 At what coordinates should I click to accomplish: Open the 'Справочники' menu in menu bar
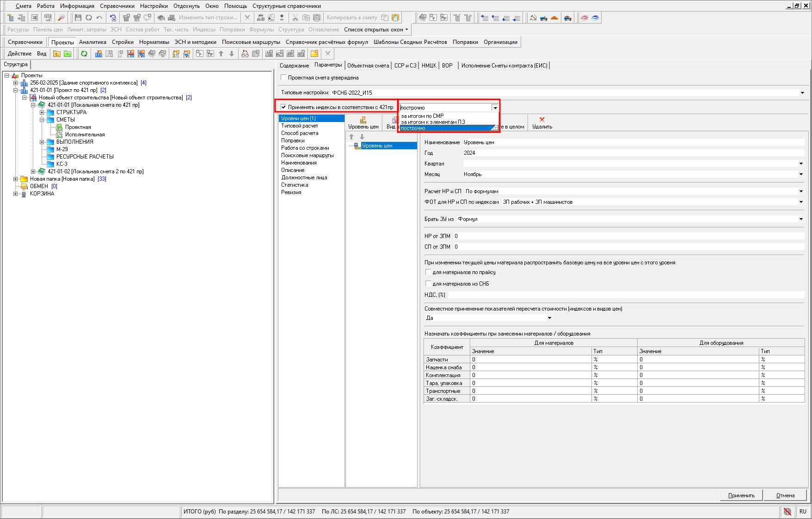117,6
